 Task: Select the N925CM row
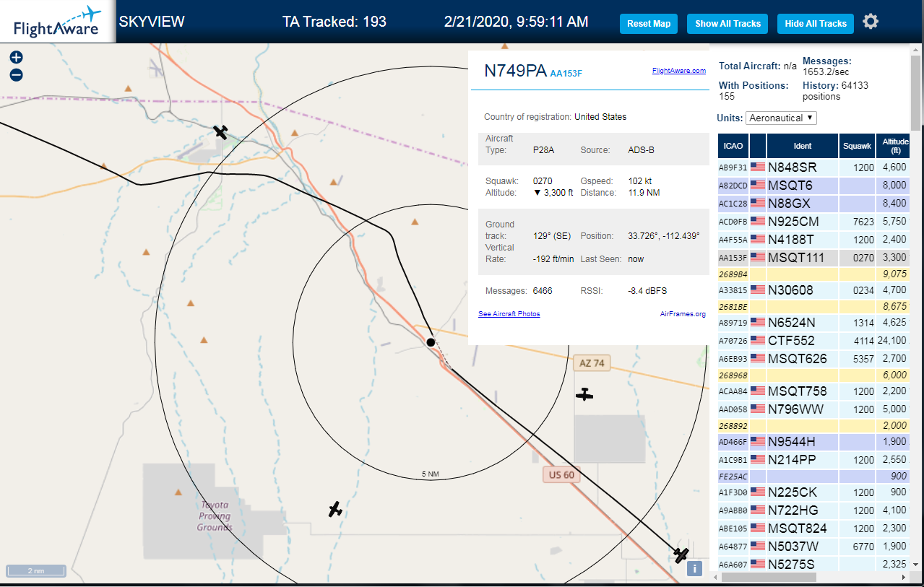tap(814, 221)
